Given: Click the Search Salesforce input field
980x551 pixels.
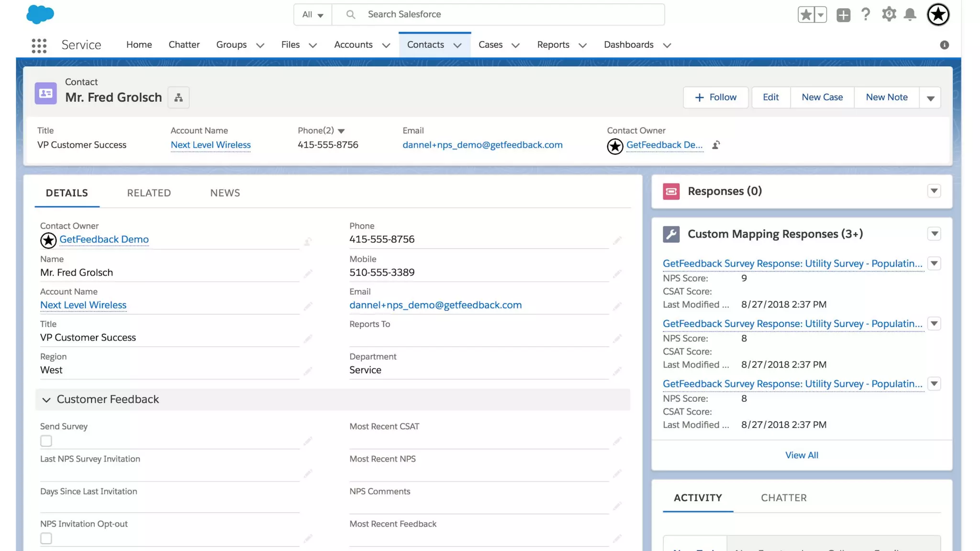Looking at the screenshot, I should (x=498, y=14).
